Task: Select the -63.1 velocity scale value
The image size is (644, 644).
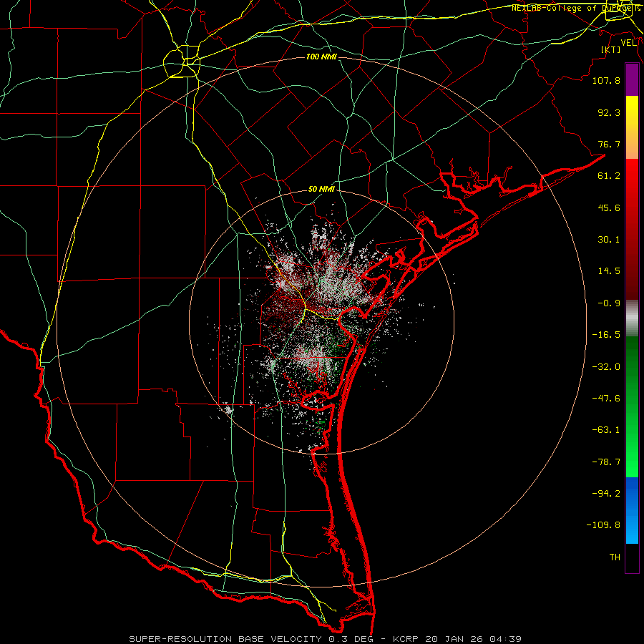Action: pyautogui.click(x=606, y=430)
